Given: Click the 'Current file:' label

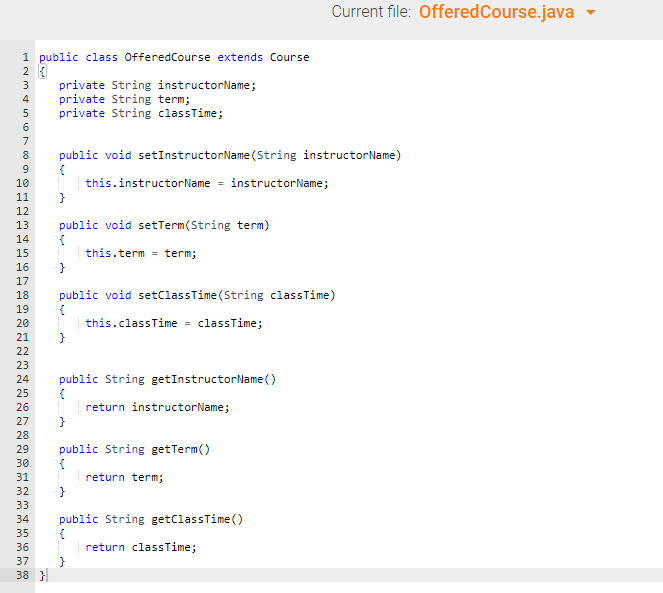Looking at the screenshot, I should click(x=371, y=12).
